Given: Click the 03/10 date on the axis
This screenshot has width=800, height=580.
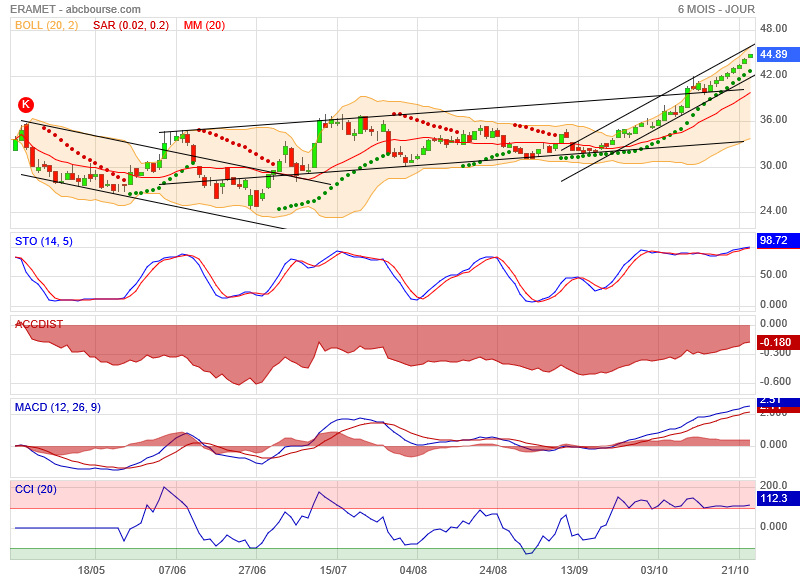Looking at the screenshot, I should click(x=654, y=570).
